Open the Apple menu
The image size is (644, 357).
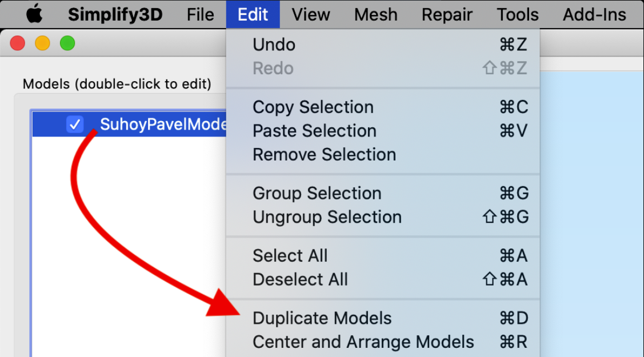coord(34,14)
